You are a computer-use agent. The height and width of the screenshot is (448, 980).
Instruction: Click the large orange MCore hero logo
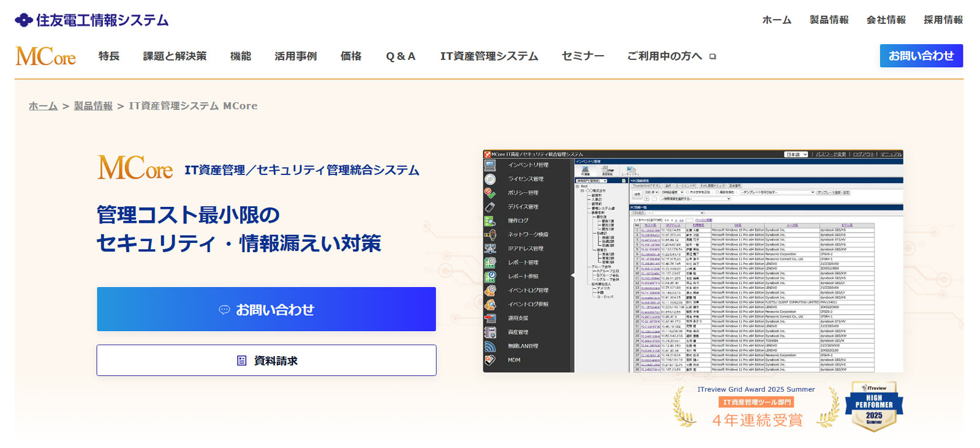(135, 168)
